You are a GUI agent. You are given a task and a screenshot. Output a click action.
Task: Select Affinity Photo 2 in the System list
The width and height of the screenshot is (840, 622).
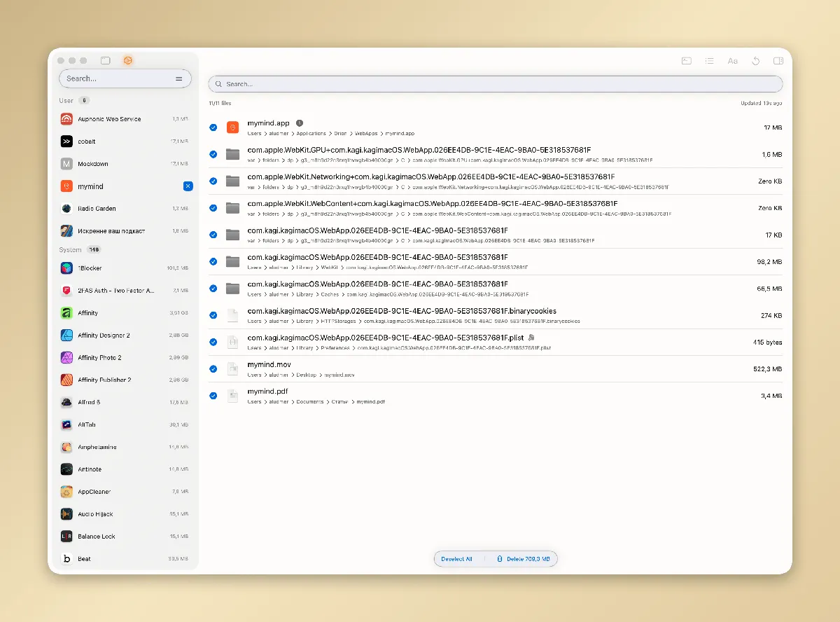pos(98,357)
